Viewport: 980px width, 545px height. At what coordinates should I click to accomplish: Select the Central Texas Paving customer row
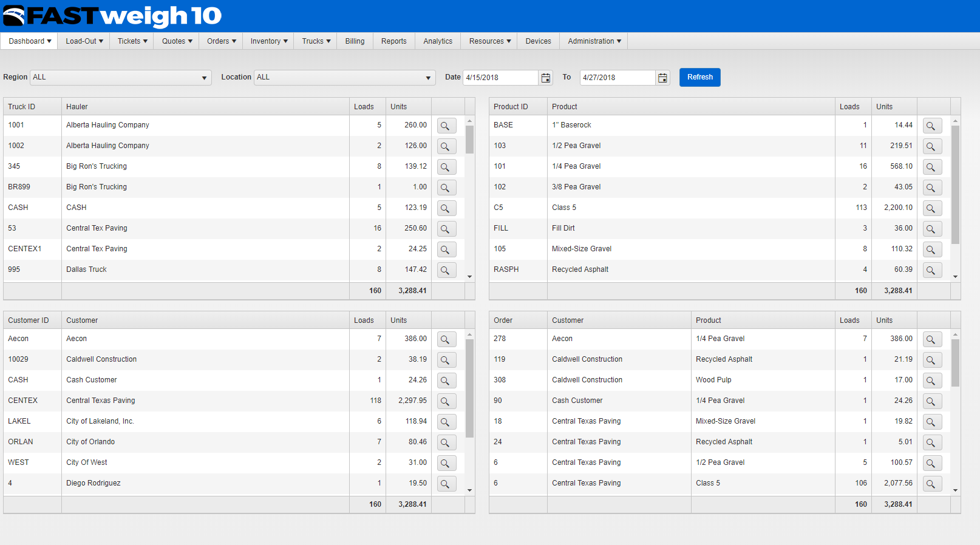point(234,401)
